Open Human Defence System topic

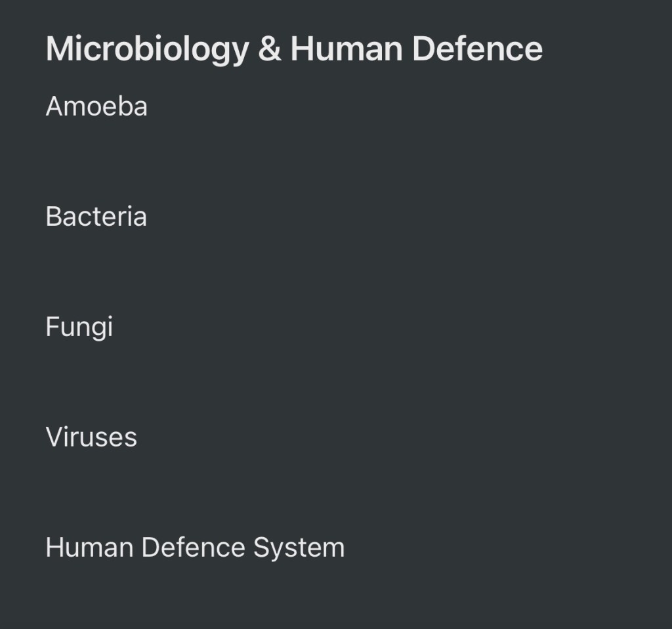coord(195,548)
